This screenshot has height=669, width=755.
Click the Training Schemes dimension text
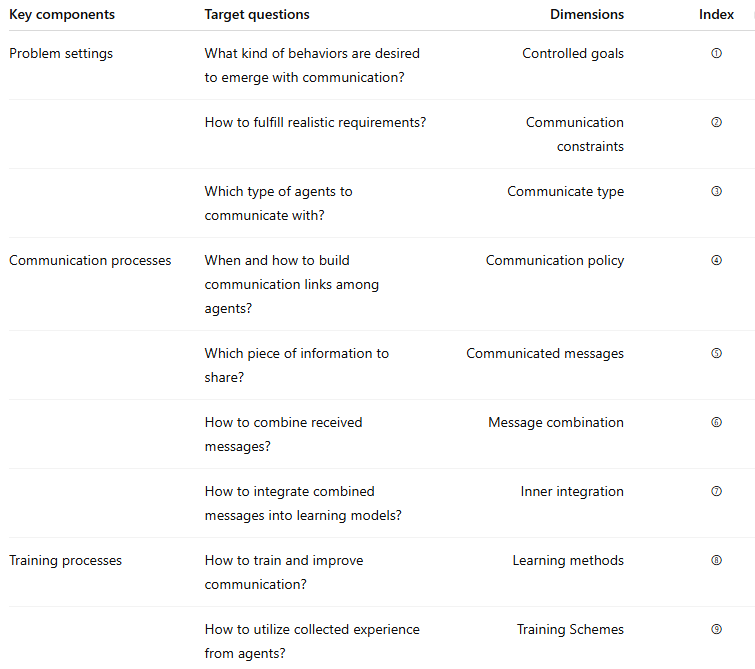pyautogui.click(x=570, y=630)
